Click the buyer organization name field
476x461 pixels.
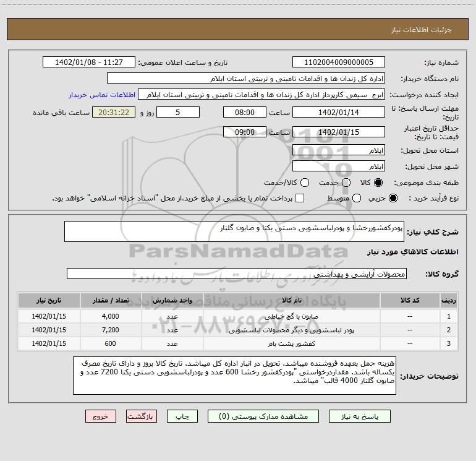coord(246,79)
